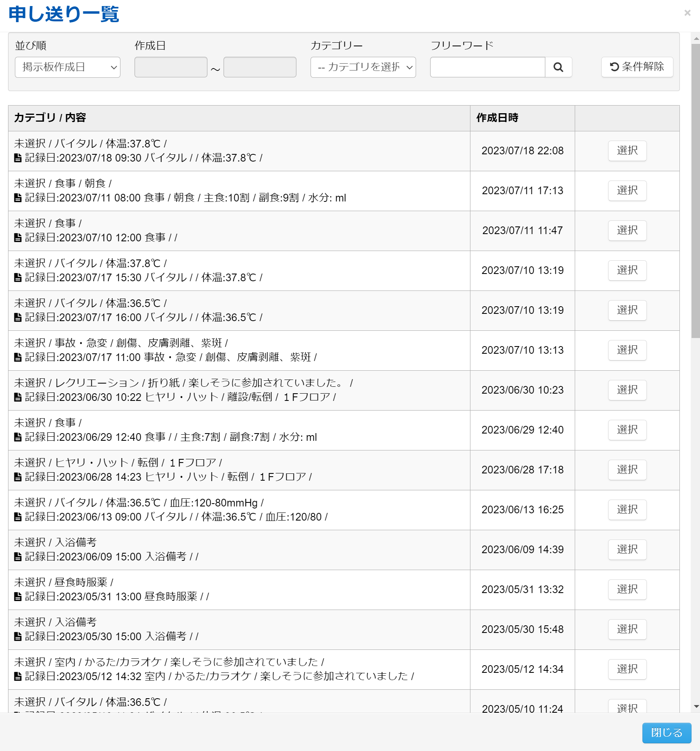This screenshot has height=751, width=700.
Task: Expand the カテゴリを選択 category dropdown
Action: pos(363,67)
